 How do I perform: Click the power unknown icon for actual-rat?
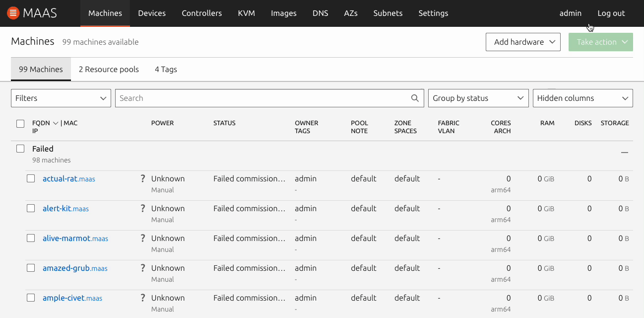(143, 178)
